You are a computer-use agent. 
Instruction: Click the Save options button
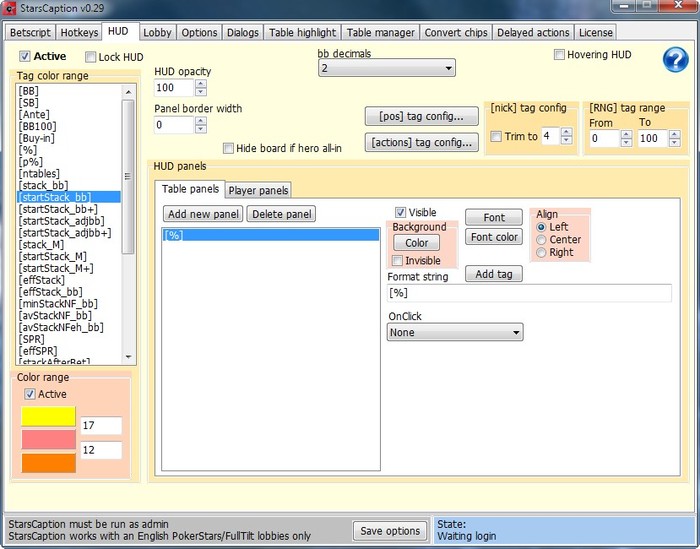coord(390,531)
